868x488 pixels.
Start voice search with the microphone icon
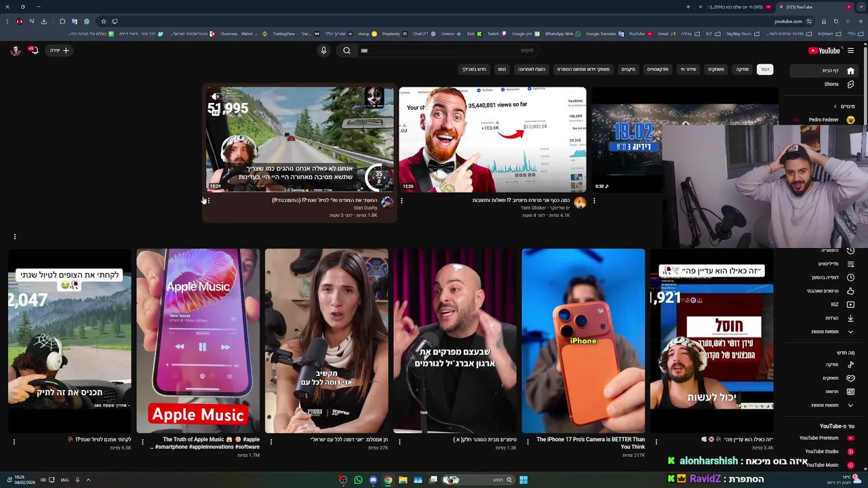pos(323,50)
